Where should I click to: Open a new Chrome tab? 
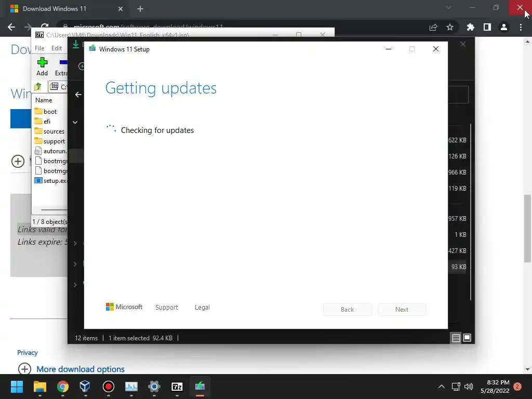coord(140,9)
